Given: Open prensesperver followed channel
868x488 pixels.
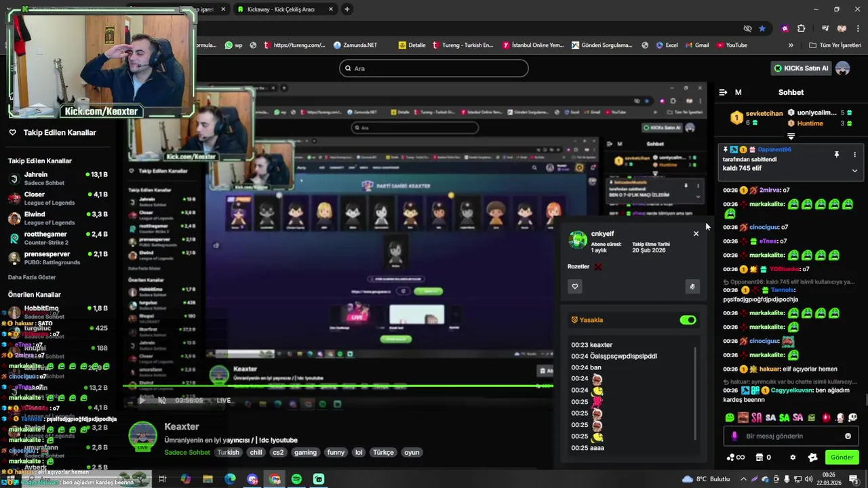Looking at the screenshot, I should coord(58,258).
